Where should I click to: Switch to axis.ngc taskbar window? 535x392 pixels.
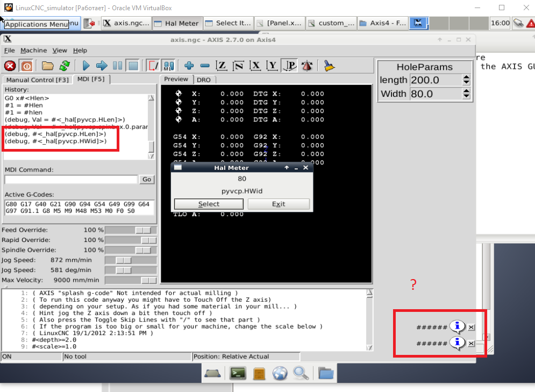(127, 23)
